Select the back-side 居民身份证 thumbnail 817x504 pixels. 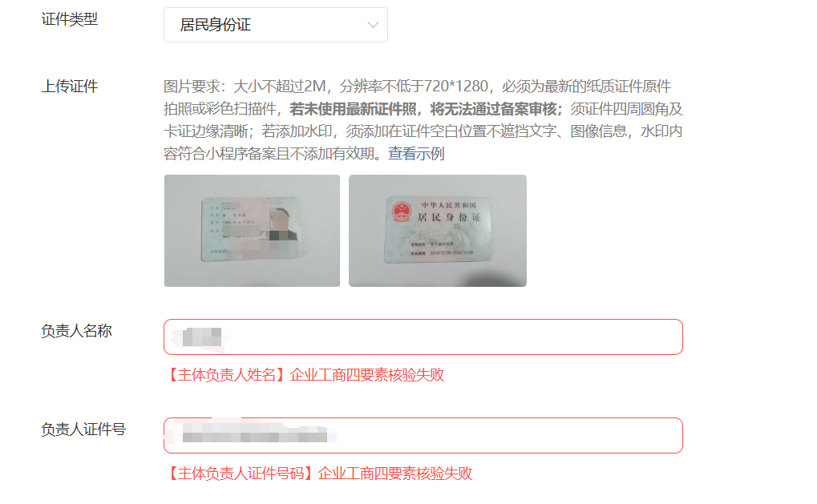tap(438, 231)
